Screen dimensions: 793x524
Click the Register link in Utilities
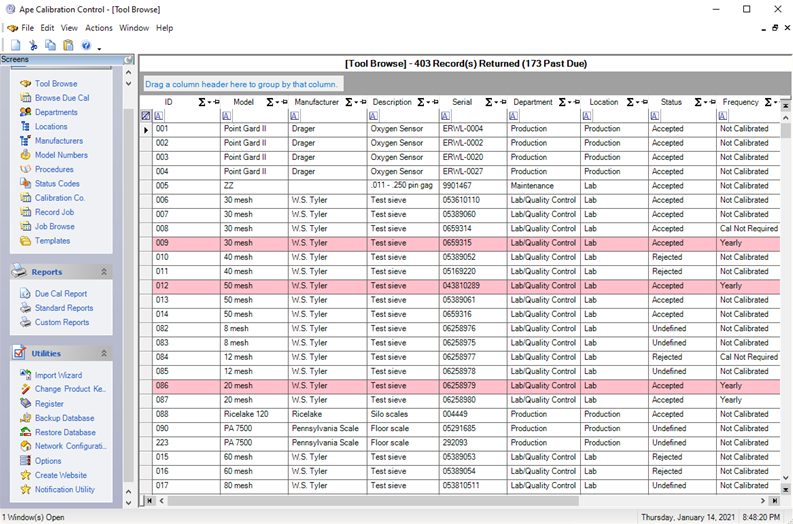49,404
